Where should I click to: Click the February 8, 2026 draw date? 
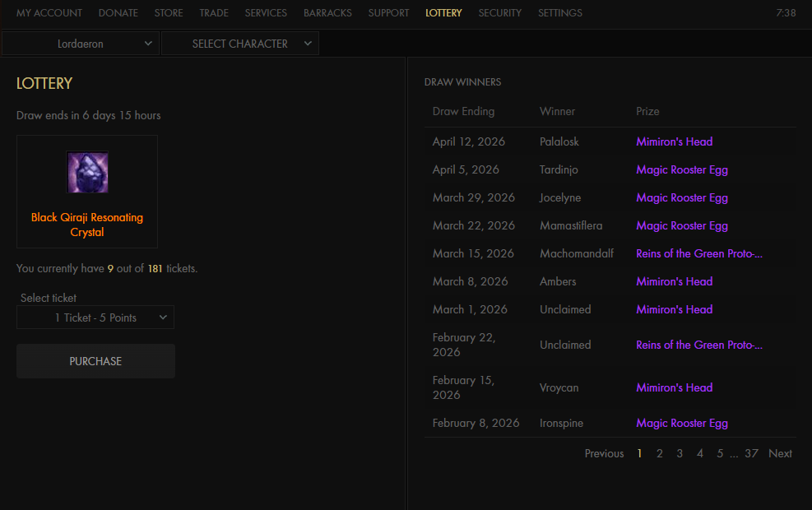(x=476, y=424)
